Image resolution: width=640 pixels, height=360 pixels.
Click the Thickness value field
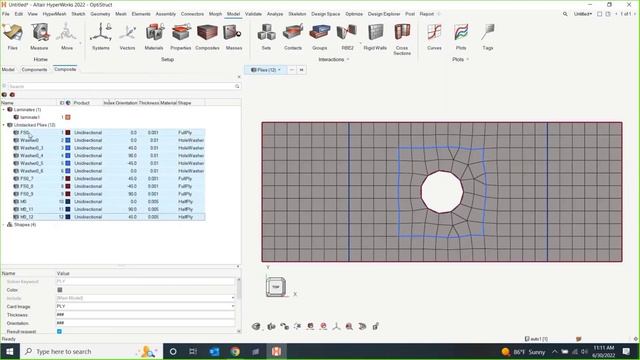[145, 315]
